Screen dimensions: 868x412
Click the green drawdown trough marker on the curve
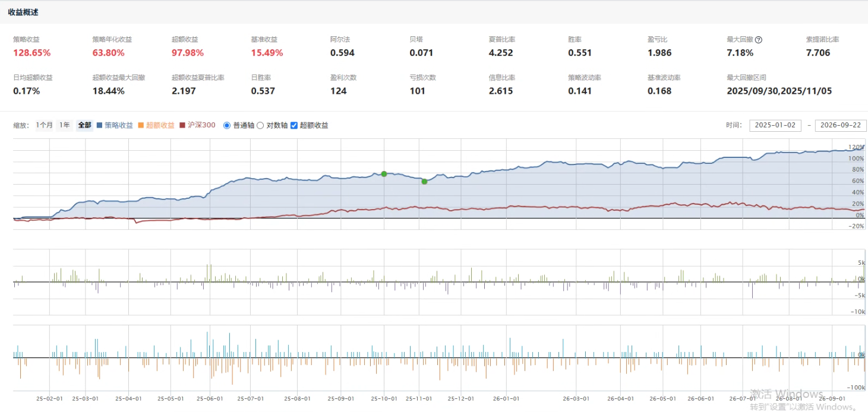pyautogui.click(x=424, y=182)
